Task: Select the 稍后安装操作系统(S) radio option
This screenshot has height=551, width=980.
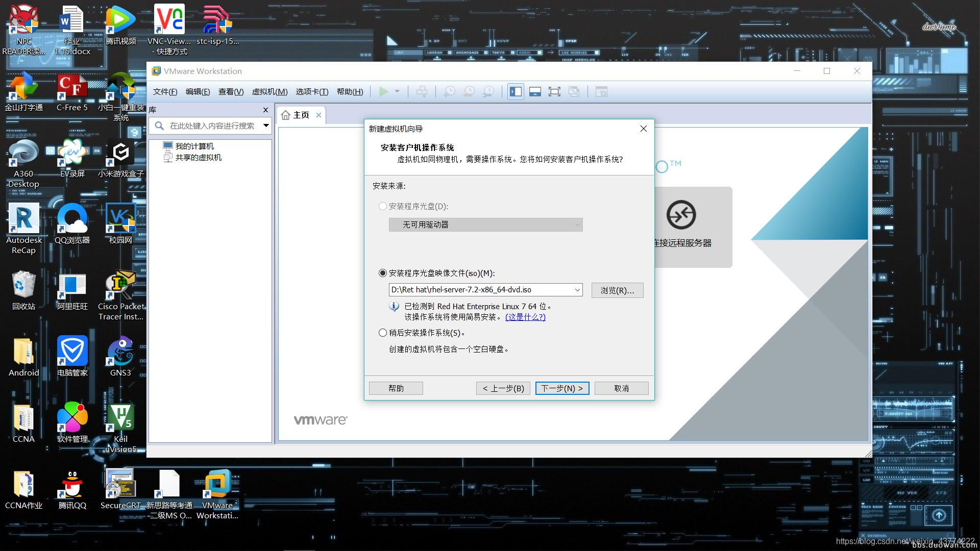Action: (x=382, y=333)
